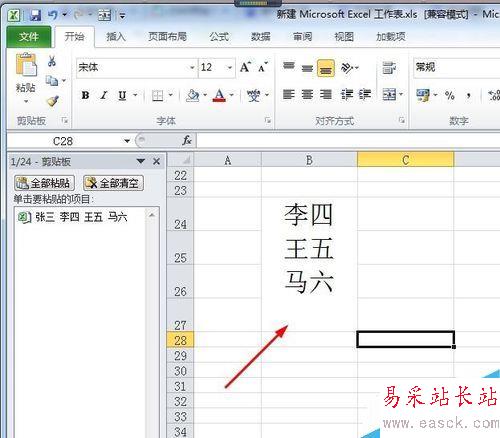Apply the red Font Color
This screenshot has width=500, height=438.
point(219,95)
